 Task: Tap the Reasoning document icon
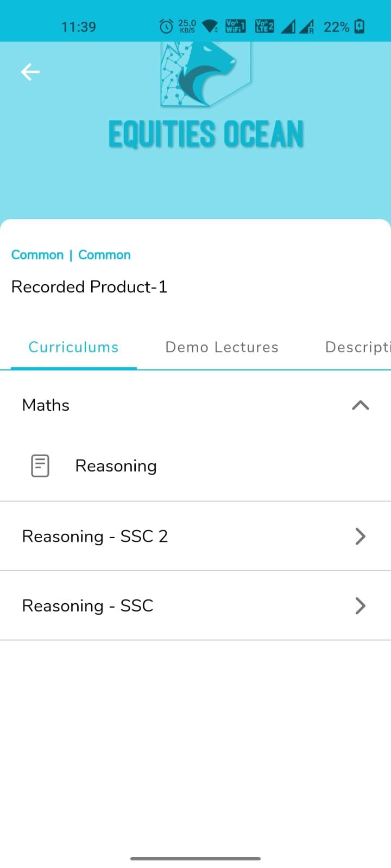(40, 465)
